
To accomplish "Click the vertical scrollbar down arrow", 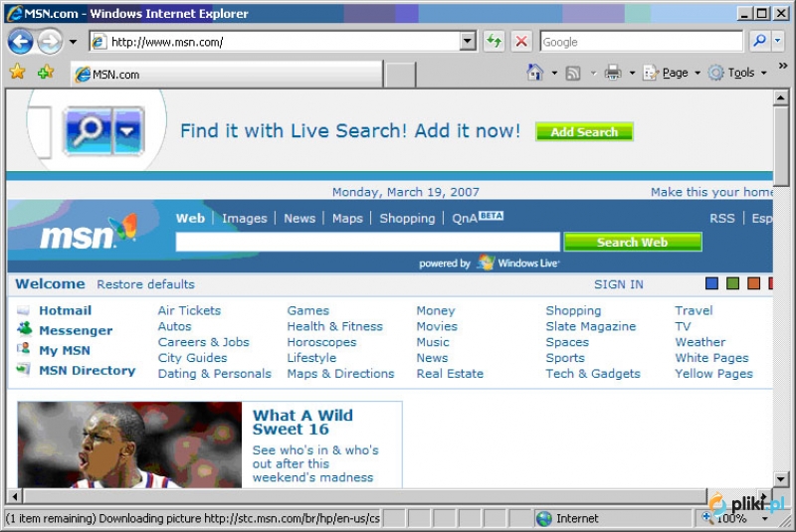I will (780, 478).
